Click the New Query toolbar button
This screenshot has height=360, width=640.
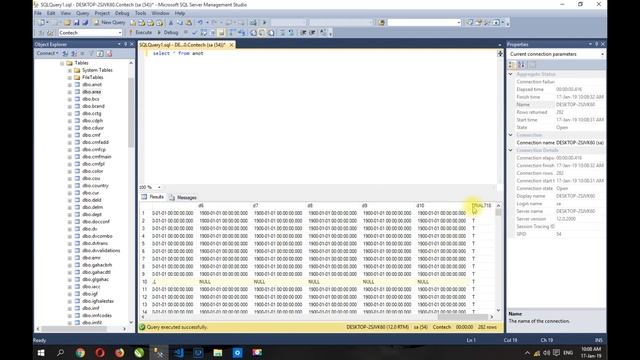(x=109, y=22)
